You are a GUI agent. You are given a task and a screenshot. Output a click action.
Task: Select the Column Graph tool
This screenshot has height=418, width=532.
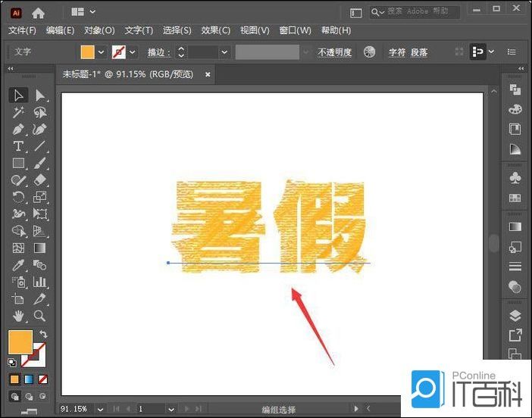(40, 282)
